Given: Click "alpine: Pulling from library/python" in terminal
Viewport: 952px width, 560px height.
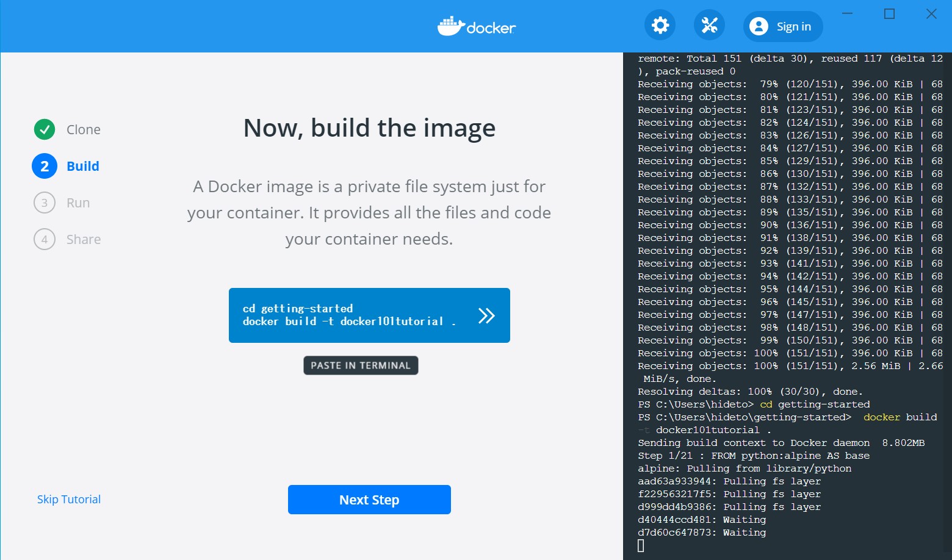Looking at the screenshot, I should [745, 468].
